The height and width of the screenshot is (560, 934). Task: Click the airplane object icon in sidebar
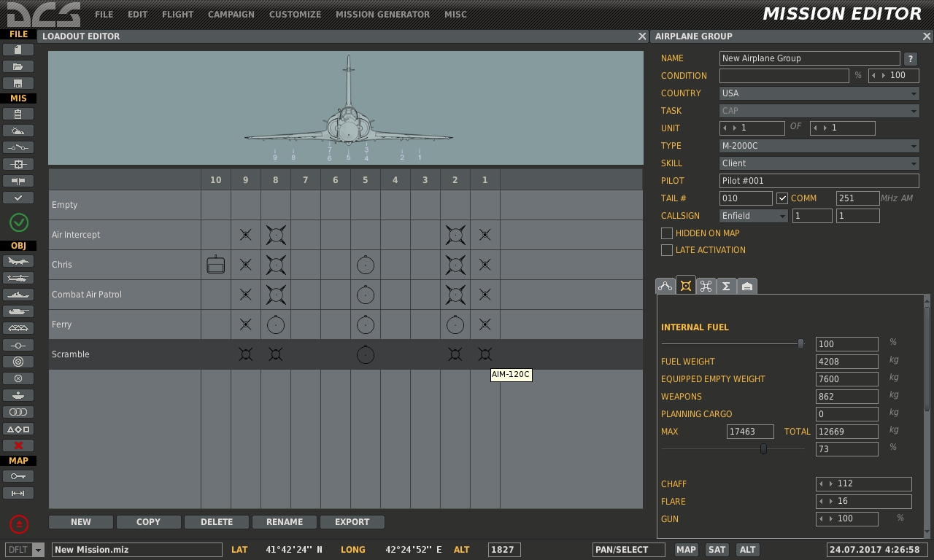18,261
